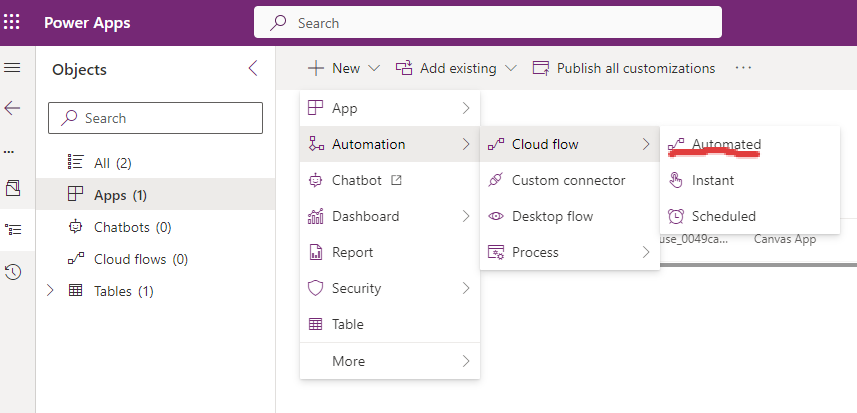Click the Process gear window icon
The image size is (857, 413).
point(496,252)
